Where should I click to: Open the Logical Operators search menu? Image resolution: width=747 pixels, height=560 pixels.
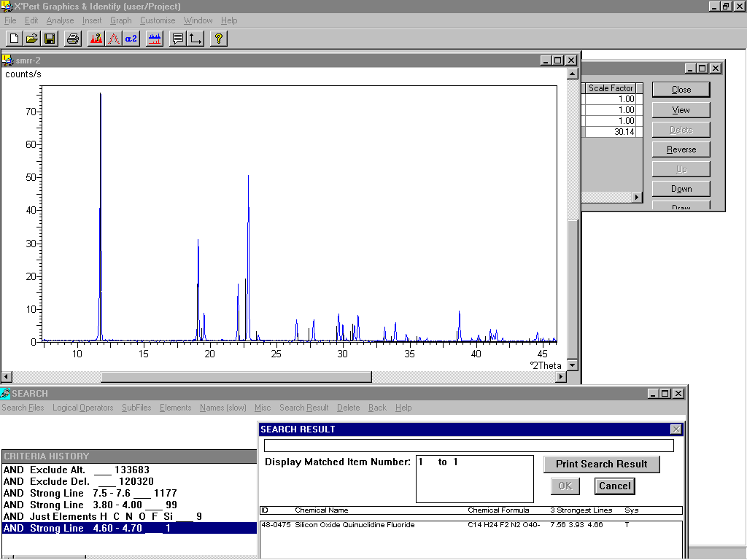pyautogui.click(x=82, y=408)
